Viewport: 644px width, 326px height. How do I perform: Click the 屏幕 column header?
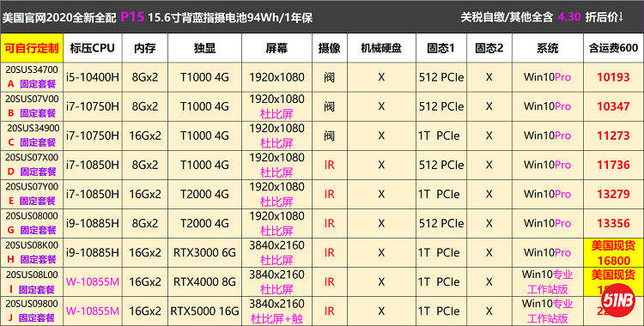click(x=276, y=48)
